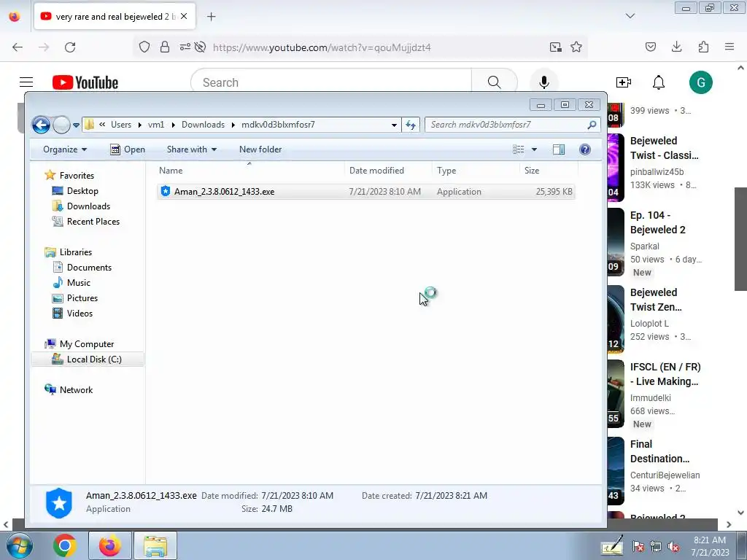This screenshot has width=747, height=560.
Task: Select Local Disk (C:) in navigation pane
Action: [88, 359]
